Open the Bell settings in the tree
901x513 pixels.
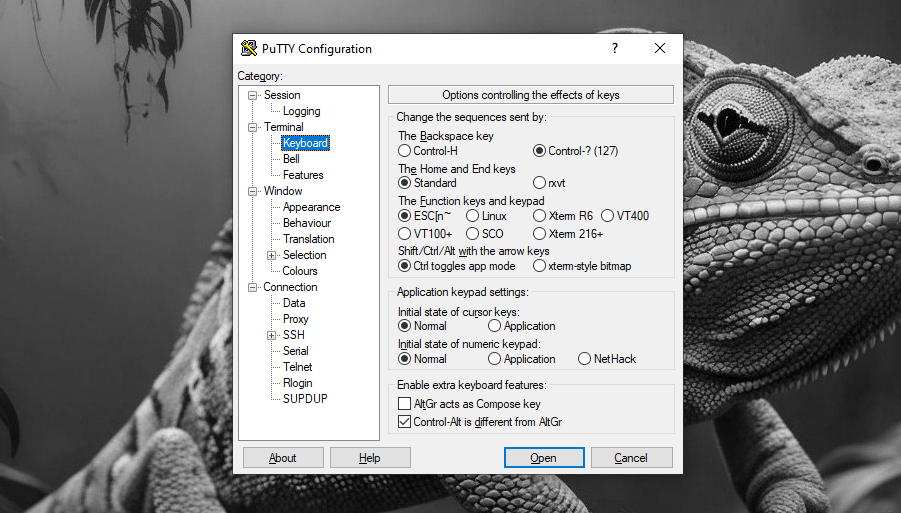[291, 159]
